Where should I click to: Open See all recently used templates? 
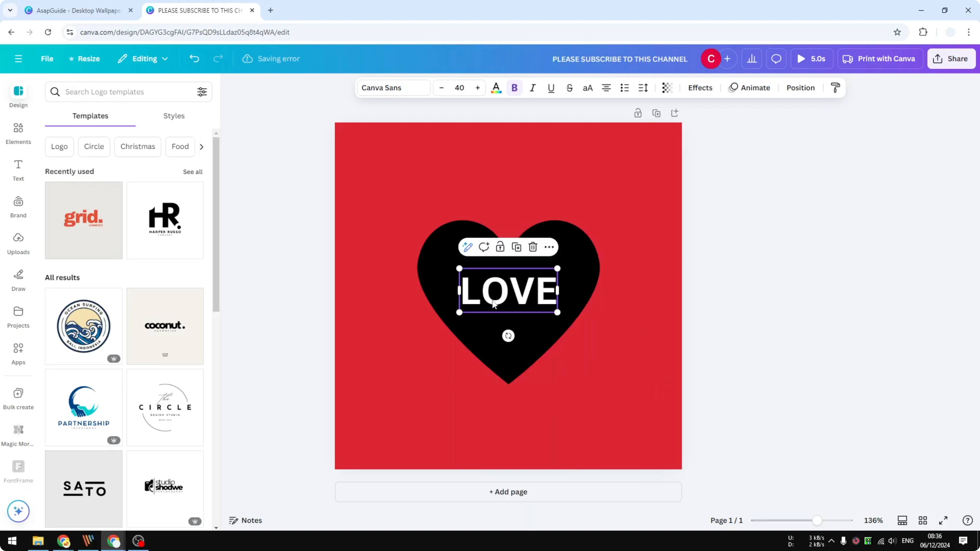point(193,171)
